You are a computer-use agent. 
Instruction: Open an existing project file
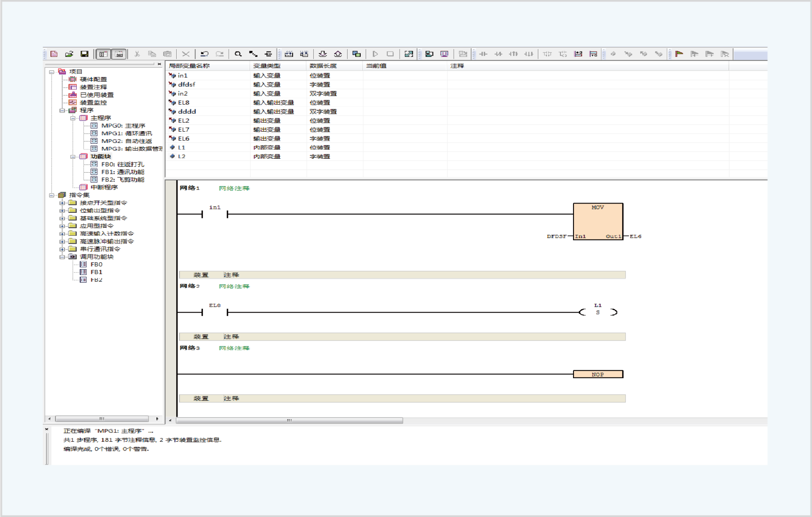pos(69,54)
